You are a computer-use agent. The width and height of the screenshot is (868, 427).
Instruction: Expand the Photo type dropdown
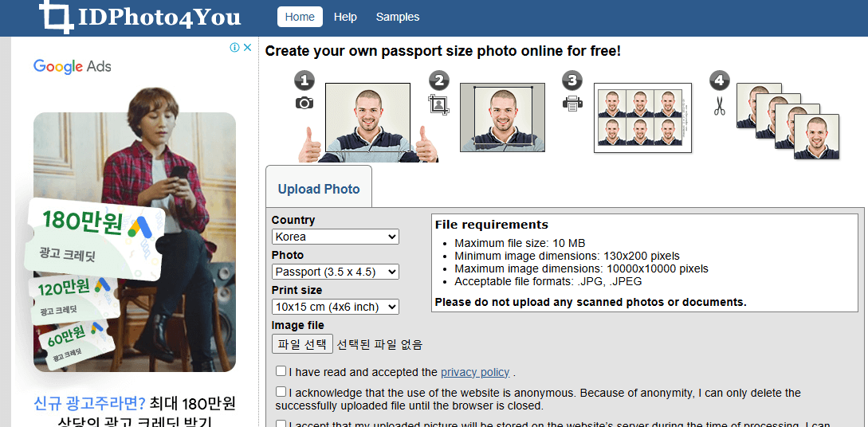(x=336, y=272)
